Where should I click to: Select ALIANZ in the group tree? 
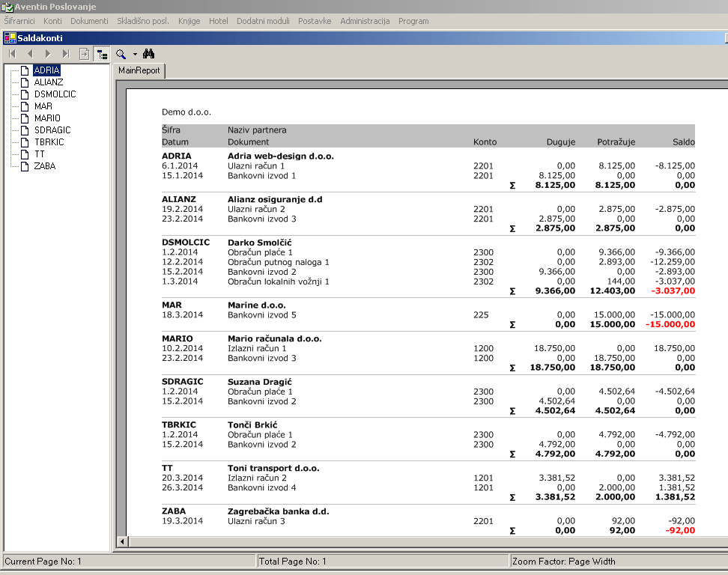pyautogui.click(x=49, y=82)
